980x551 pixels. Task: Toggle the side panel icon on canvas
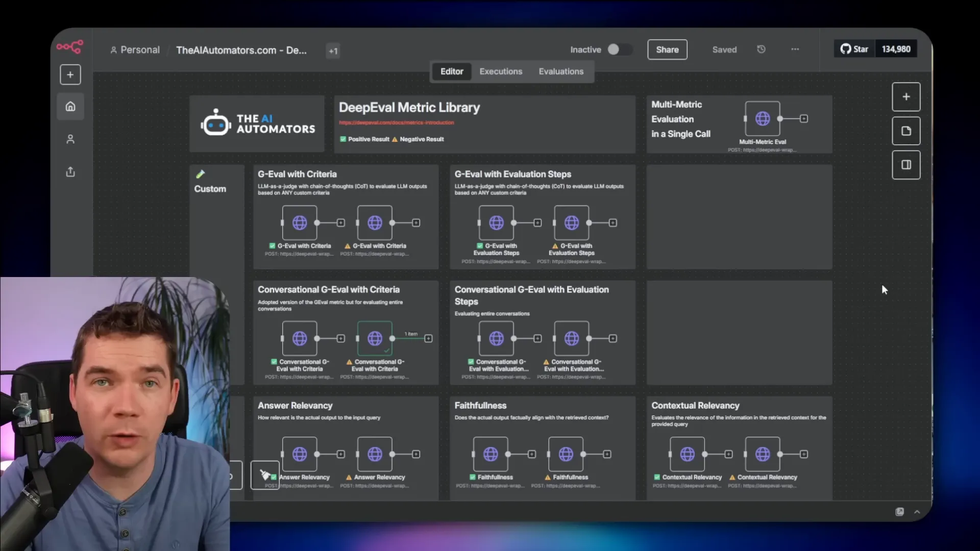click(x=906, y=165)
